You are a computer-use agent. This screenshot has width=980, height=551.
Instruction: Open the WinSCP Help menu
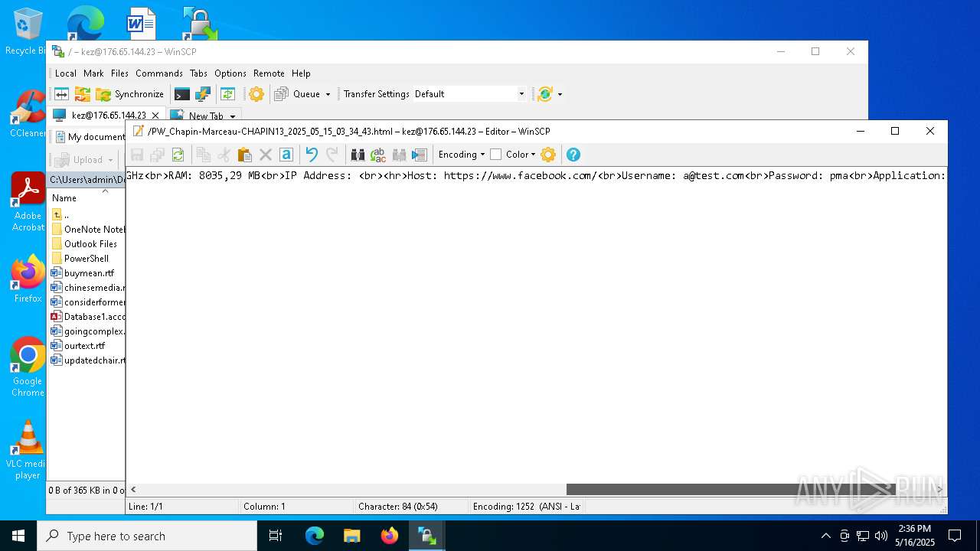pyautogui.click(x=301, y=73)
